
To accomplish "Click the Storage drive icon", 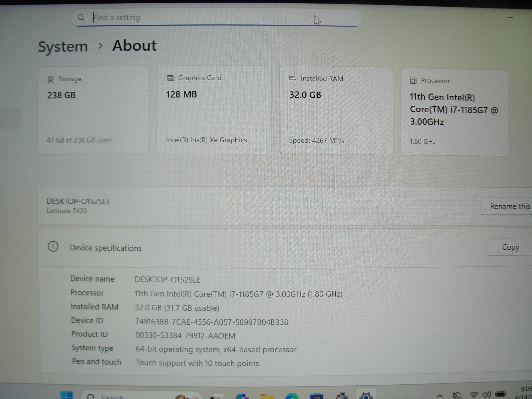I will point(51,79).
